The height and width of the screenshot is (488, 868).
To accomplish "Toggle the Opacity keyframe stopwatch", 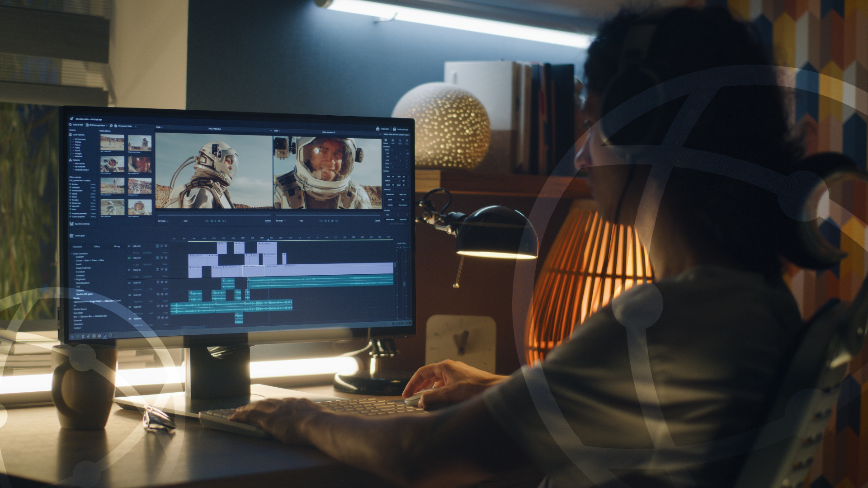I will [x=70, y=193].
